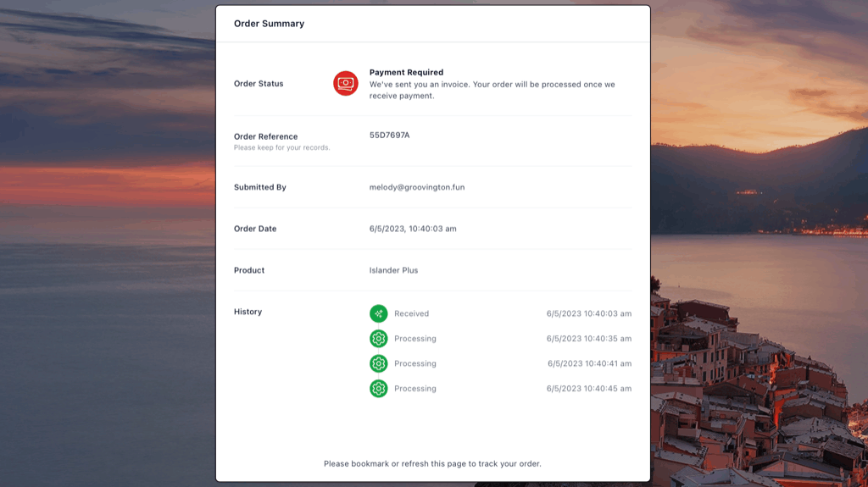Select the order reference code 55D7697A
The height and width of the screenshot is (487, 868).
coord(389,136)
